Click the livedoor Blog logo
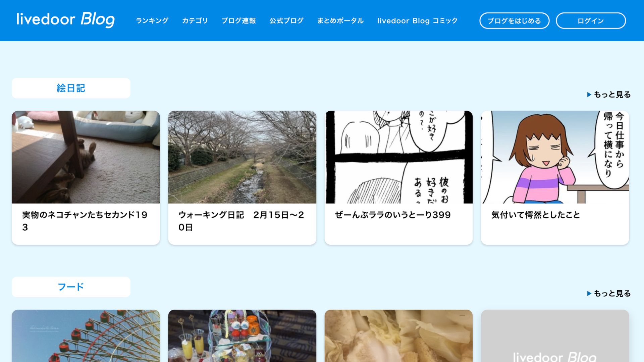This screenshot has width=644, height=362. pos(65,19)
